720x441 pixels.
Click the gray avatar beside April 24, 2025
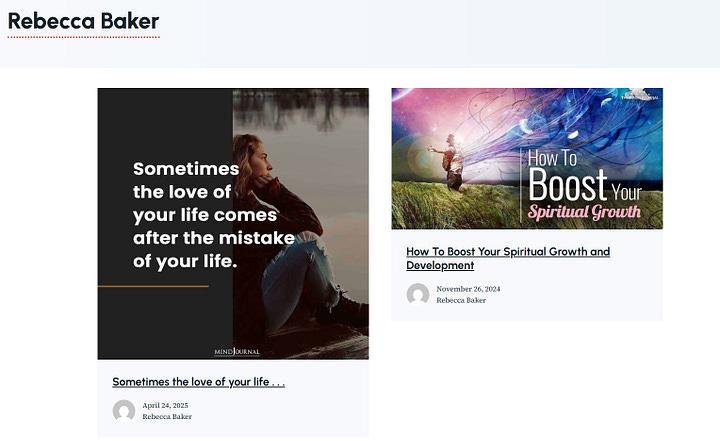tap(124, 411)
